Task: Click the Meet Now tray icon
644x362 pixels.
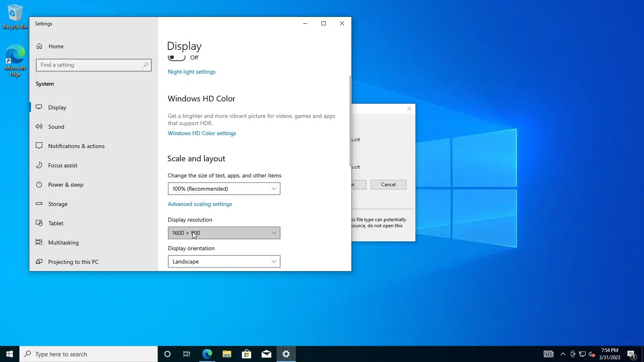Action: coord(573,354)
